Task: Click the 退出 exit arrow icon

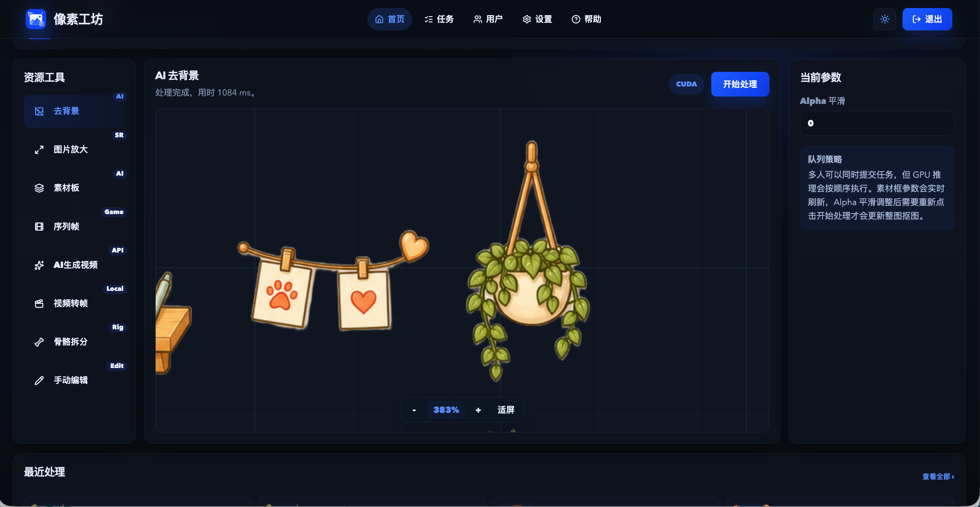Action: click(917, 19)
